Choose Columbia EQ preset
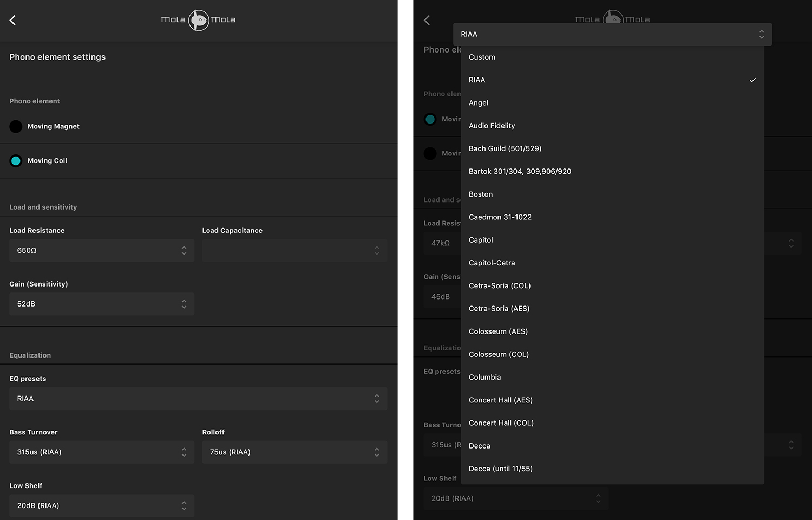Image resolution: width=812 pixels, height=520 pixels. pyautogui.click(x=612, y=377)
